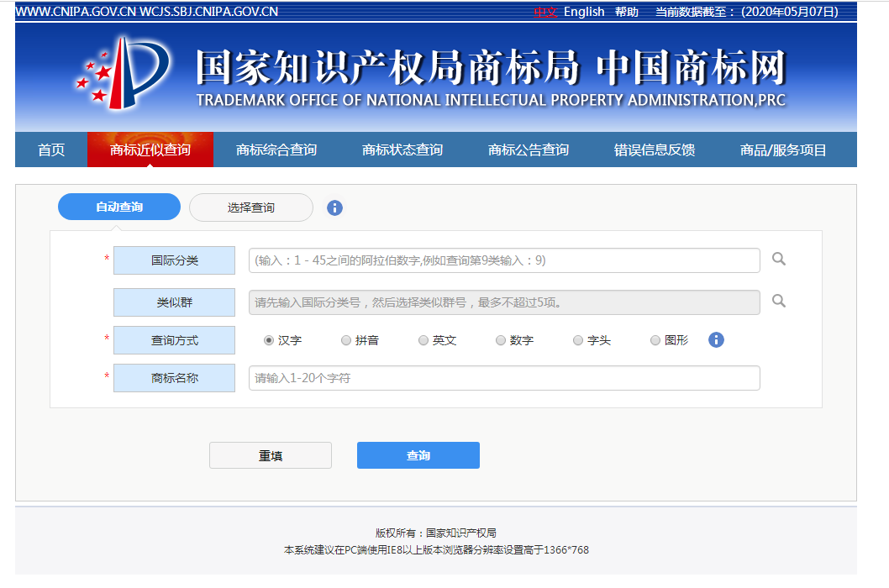
Task: Click the magnifier icon beside 类似群 field
Action: click(x=779, y=301)
